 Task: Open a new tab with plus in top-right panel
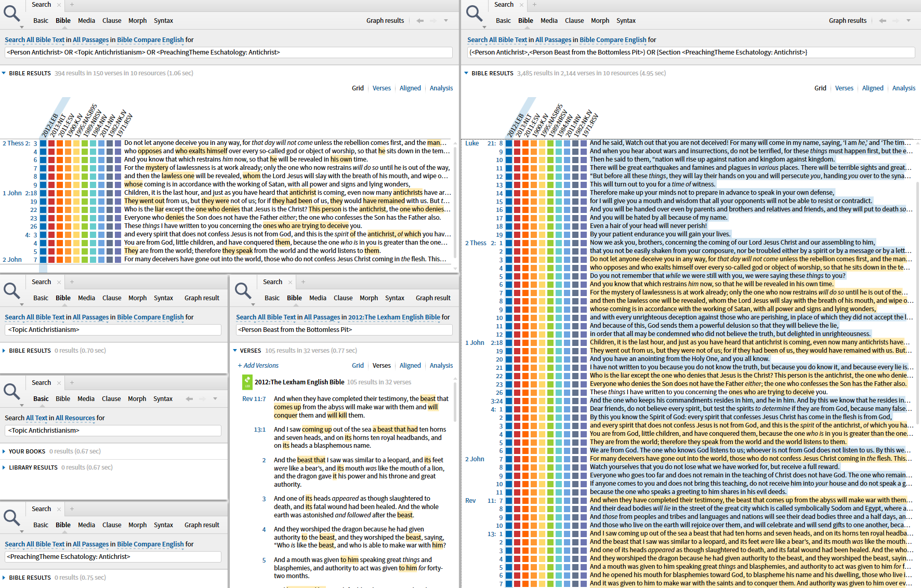pyautogui.click(x=535, y=5)
